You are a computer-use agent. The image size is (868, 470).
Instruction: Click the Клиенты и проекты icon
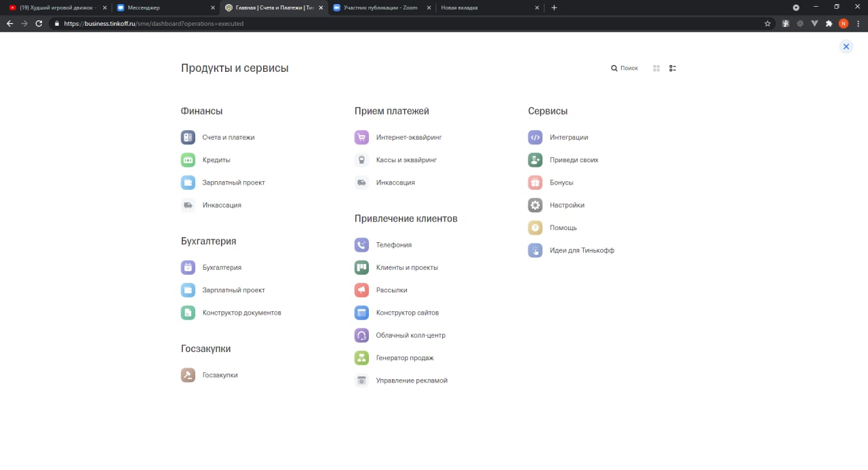(x=361, y=267)
